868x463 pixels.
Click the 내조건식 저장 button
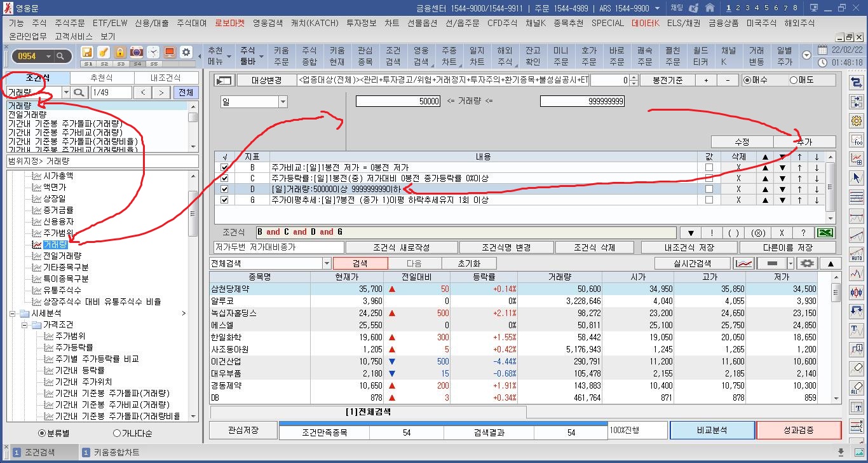pyautogui.click(x=689, y=247)
